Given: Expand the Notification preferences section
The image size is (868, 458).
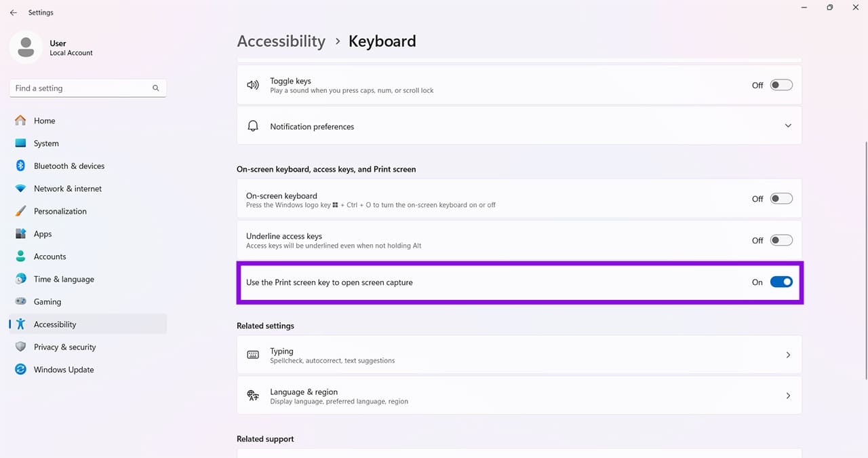Looking at the screenshot, I should click(788, 126).
